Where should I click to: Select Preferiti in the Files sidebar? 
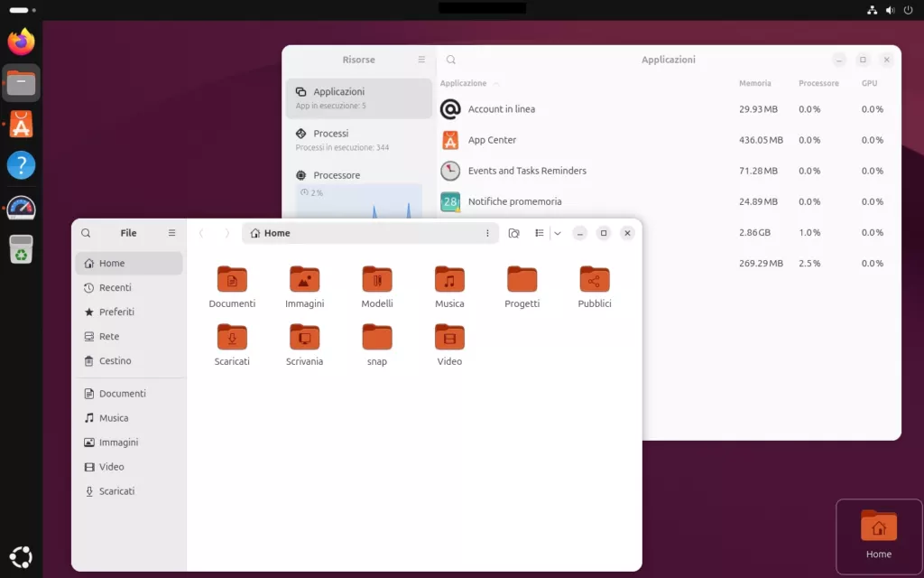click(128, 312)
